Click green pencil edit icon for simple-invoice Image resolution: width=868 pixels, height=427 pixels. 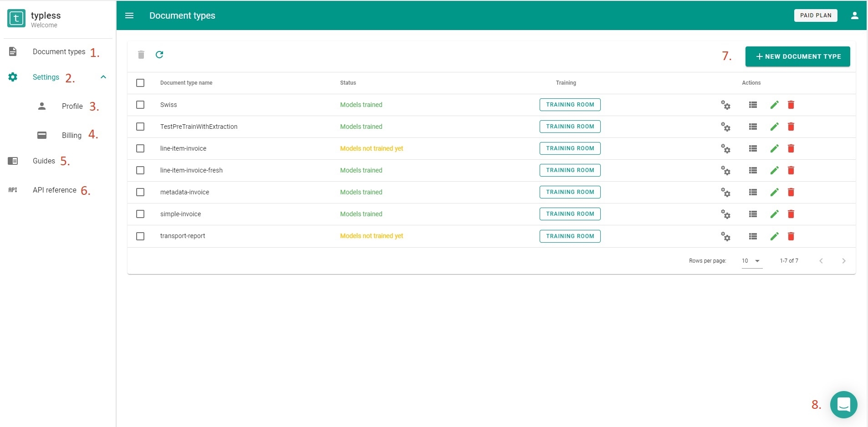(x=774, y=214)
